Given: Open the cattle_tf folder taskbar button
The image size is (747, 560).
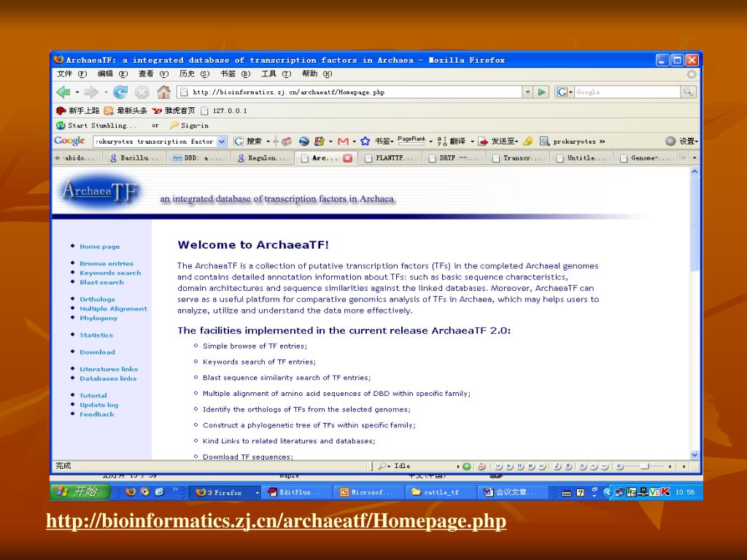Looking at the screenshot, I should point(440,492).
